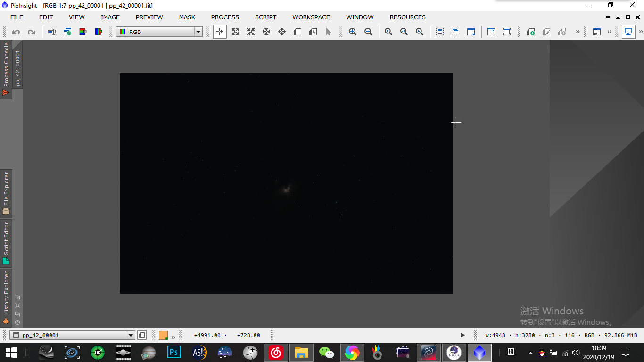Open the EDIT menu
Viewport: 644px width, 362px height.
(46, 17)
